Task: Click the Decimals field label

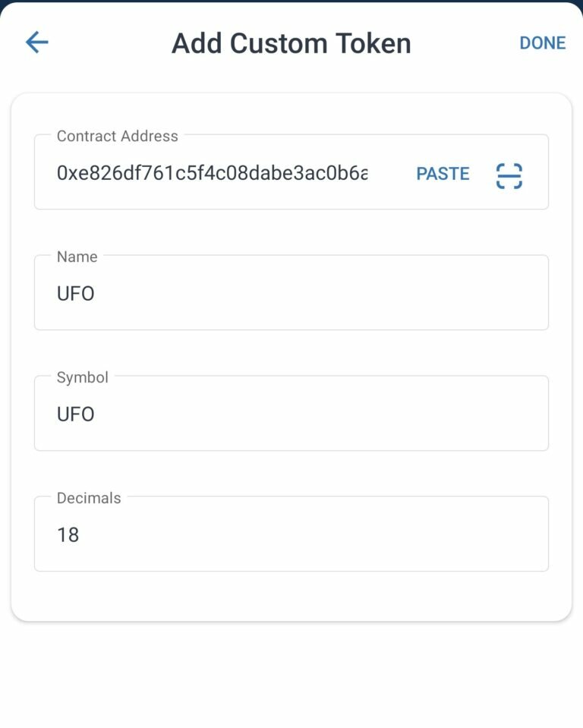Action: pyautogui.click(x=89, y=498)
